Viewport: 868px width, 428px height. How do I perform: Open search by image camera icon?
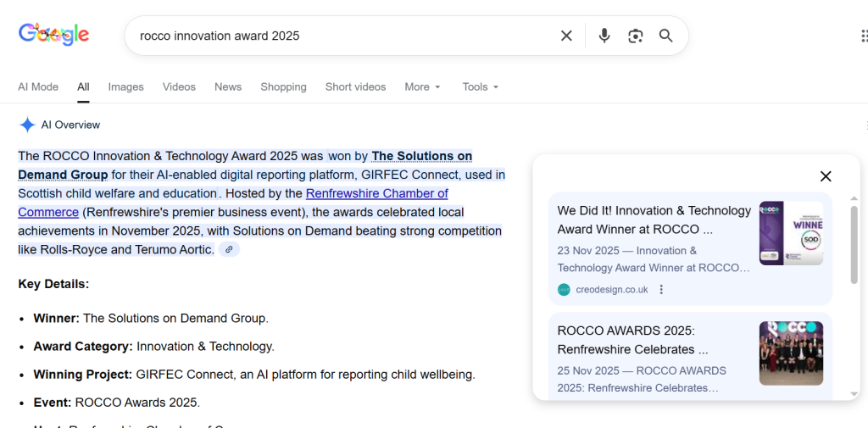(x=635, y=36)
